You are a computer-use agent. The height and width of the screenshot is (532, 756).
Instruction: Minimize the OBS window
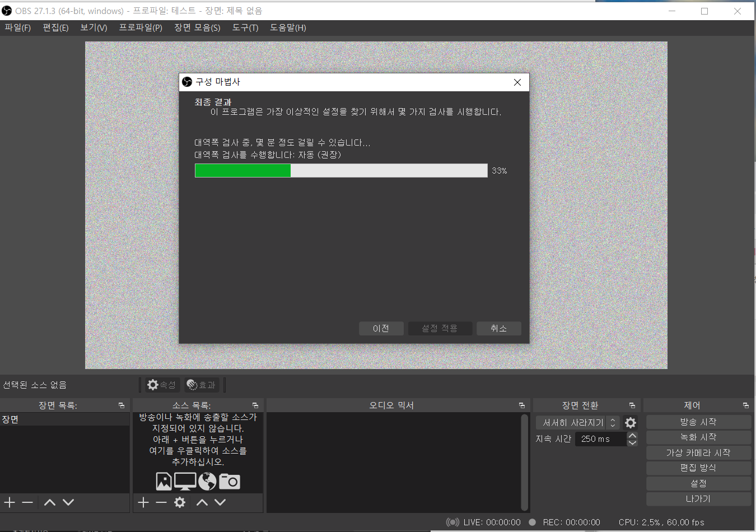coord(671,11)
